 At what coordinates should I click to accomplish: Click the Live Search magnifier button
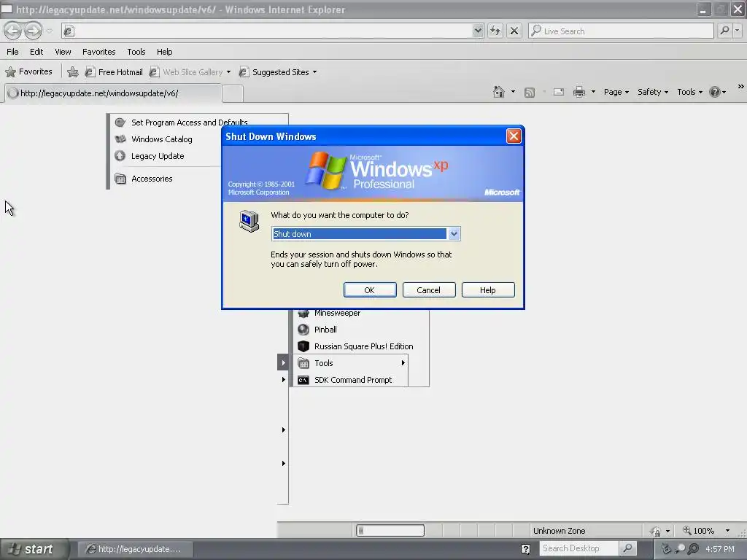click(x=724, y=31)
